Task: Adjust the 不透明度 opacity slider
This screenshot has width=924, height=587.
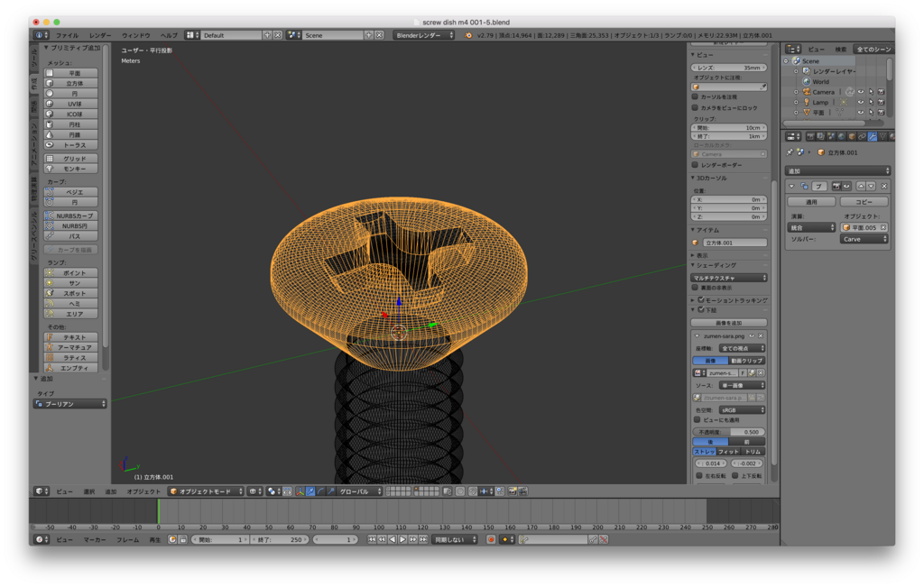Action: [x=729, y=432]
